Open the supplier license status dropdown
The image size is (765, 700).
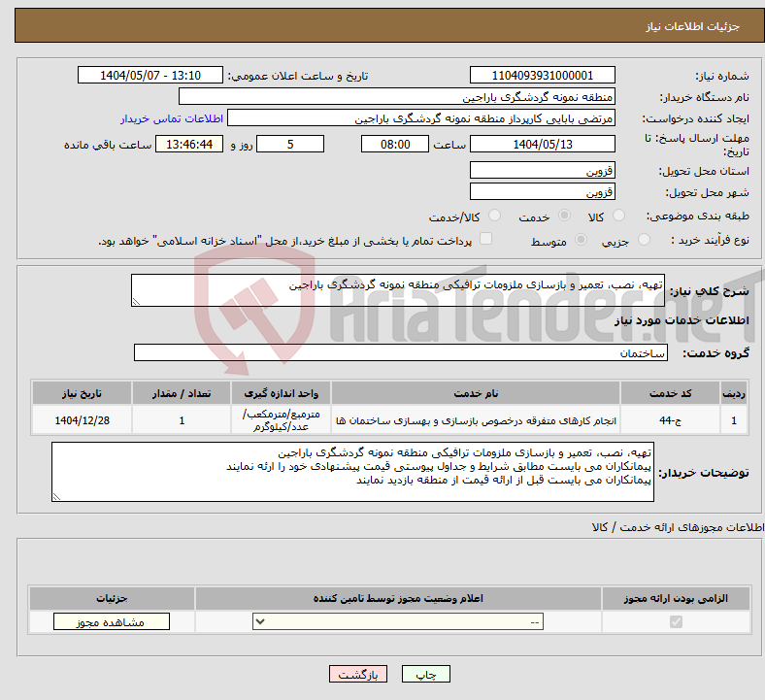(x=398, y=621)
